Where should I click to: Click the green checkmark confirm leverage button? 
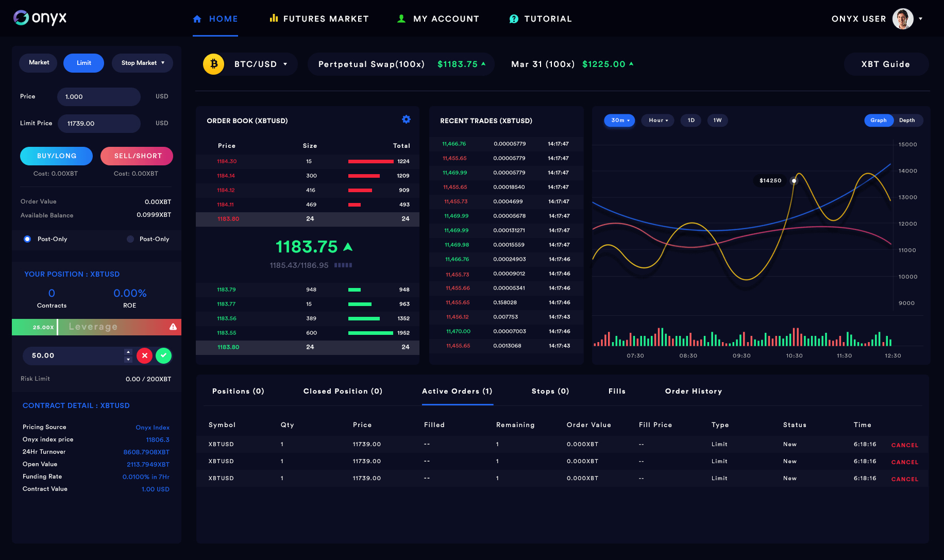point(163,355)
